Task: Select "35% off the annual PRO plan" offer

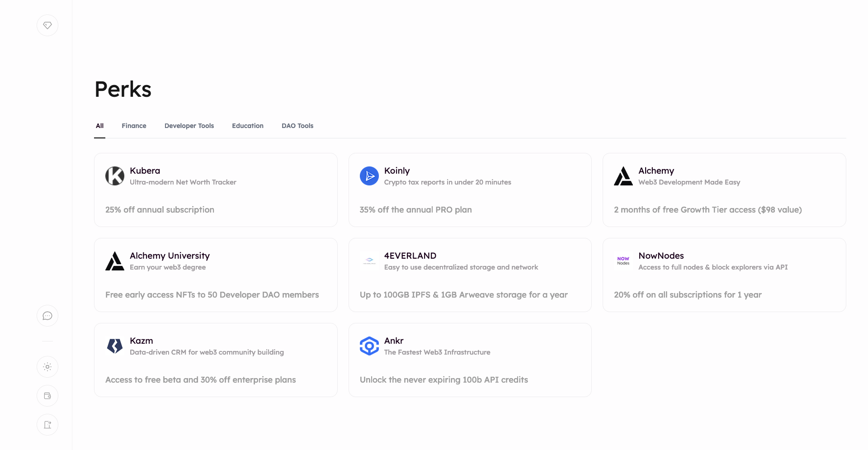Action: tap(416, 210)
